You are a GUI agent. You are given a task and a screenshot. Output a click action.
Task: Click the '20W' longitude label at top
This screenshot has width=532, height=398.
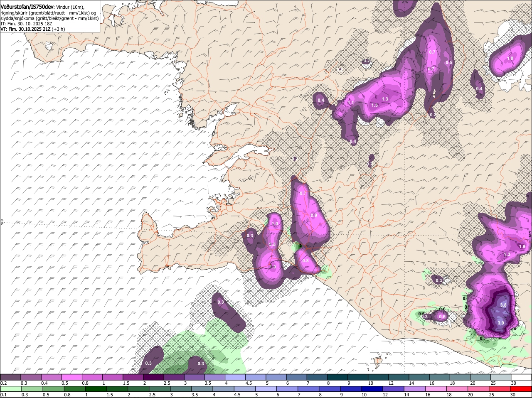(x=405, y=2)
